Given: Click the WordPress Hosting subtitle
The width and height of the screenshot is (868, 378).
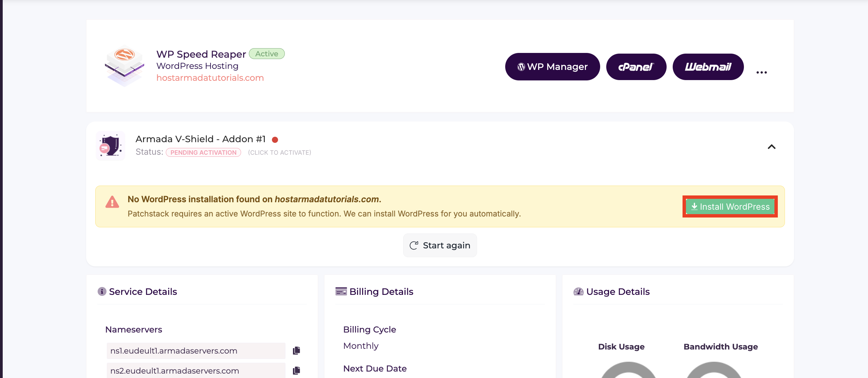Looking at the screenshot, I should 197,66.
